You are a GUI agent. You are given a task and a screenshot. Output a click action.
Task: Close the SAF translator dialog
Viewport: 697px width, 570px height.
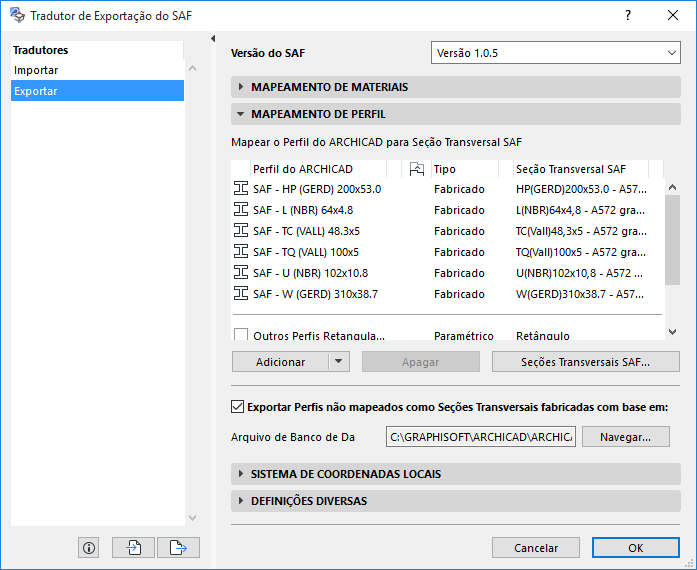point(673,15)
